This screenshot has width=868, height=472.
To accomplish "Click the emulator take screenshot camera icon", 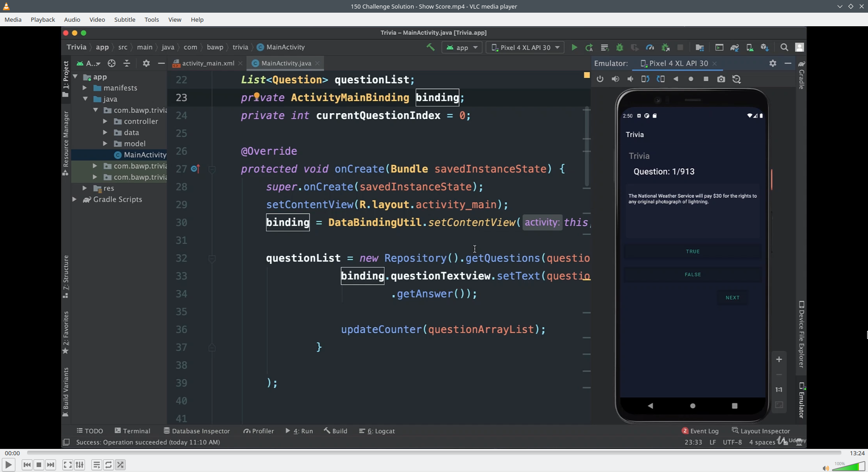I will coord(721,79).
